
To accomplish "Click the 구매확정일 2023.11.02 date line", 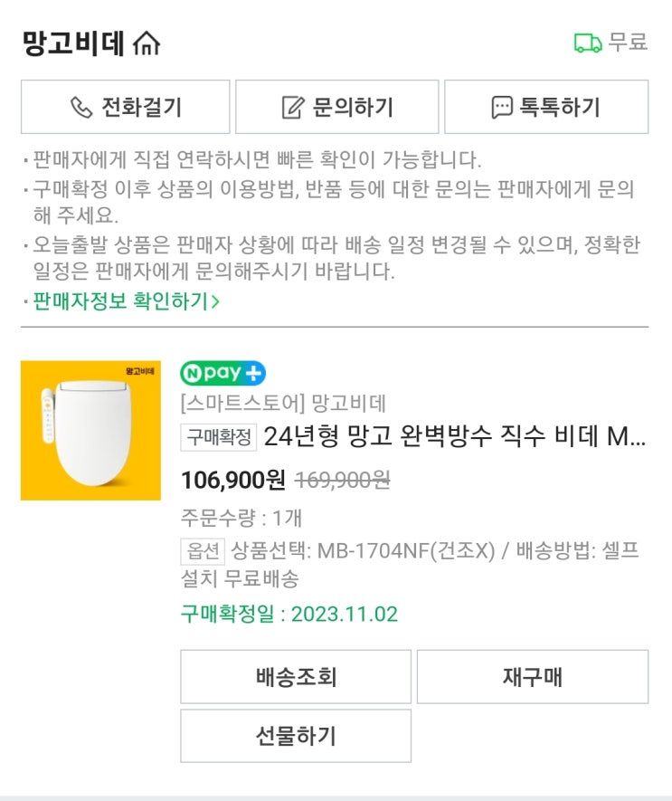I will pos(289,615).
